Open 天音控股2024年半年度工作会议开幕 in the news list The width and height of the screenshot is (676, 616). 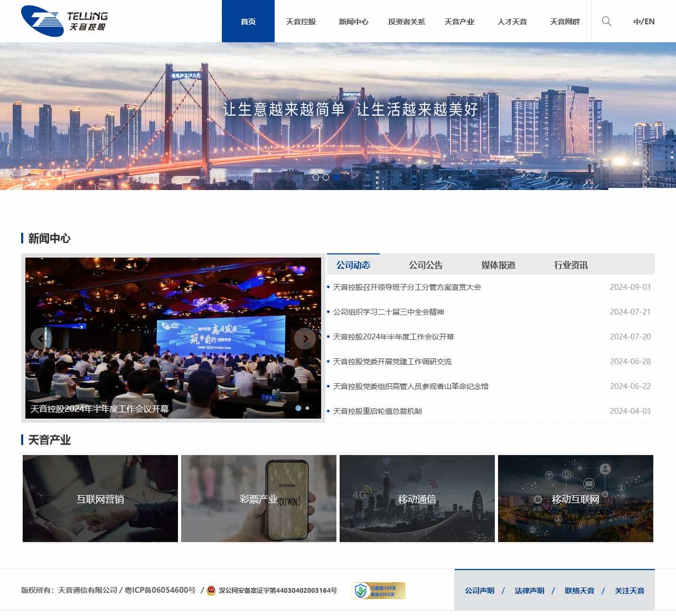(x=393, y=337)
